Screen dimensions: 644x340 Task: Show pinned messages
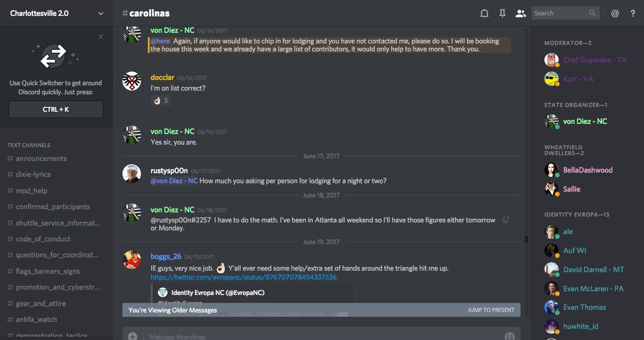coord(502,14)
